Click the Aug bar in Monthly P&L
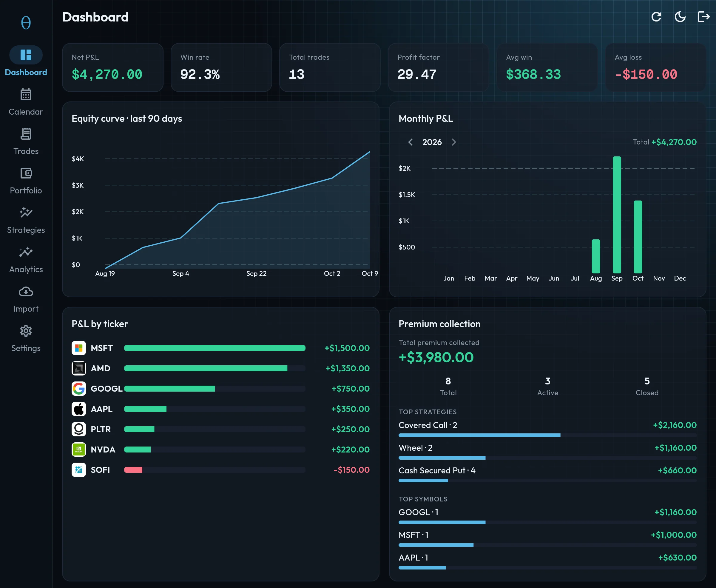The width and height of the screenshot is (716, 588). tap(596, 256)
